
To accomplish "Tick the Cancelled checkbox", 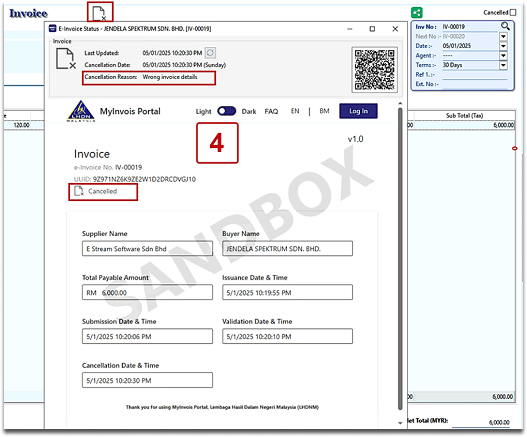I will (513, 13).
